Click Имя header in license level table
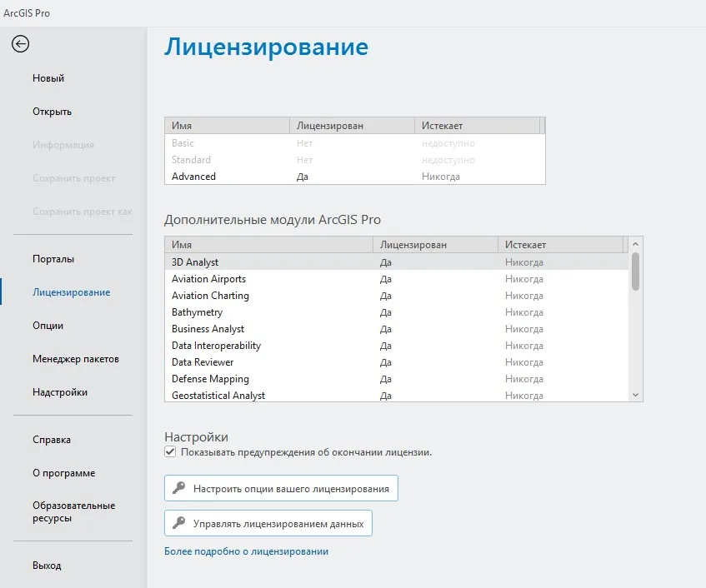The height and width of the screenshot is (588, 706). (227, 126)
